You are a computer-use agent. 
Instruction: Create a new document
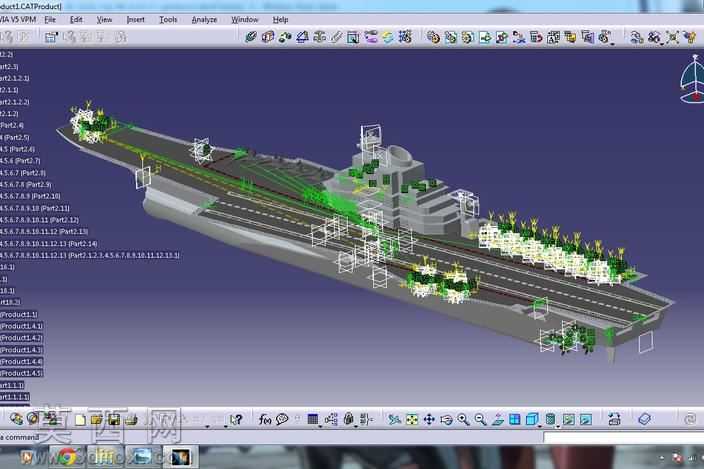80,420
